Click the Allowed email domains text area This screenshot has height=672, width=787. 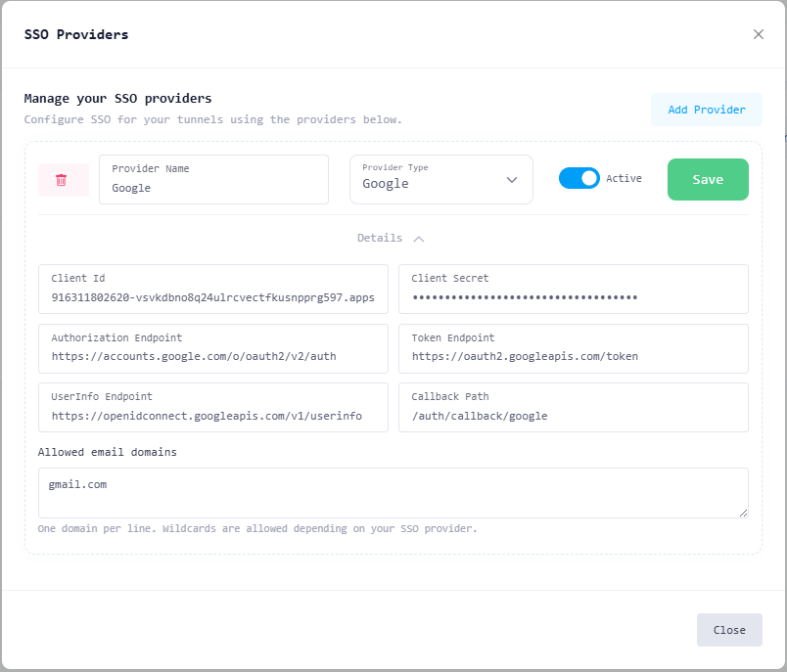[x=392, y=492]
